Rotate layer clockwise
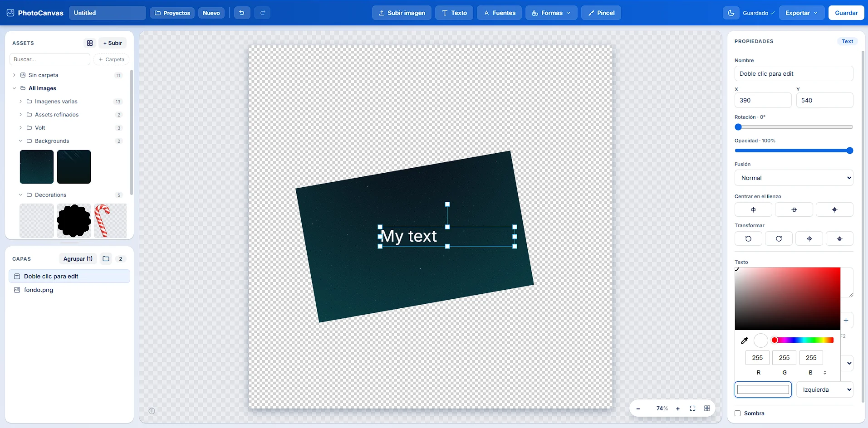The width and height of the screenshot is (868, 428). click(x=779, y=238)
